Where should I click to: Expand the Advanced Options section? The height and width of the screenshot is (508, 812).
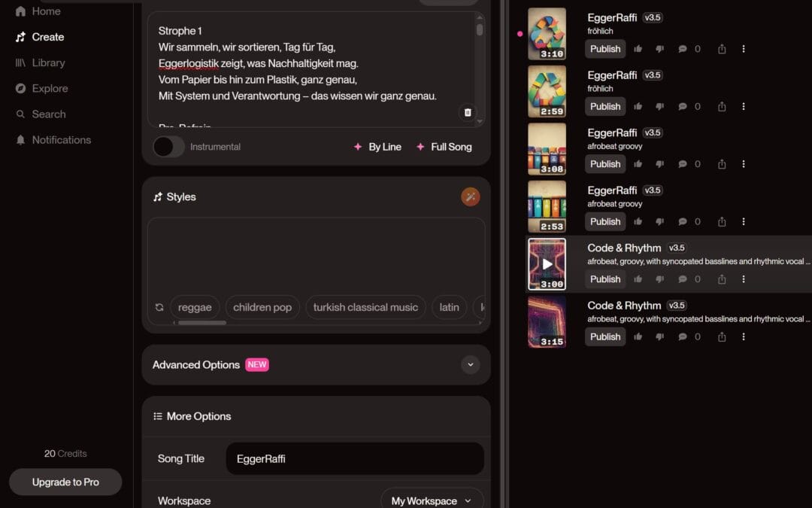pyautogui.click(x=470, y=365)
